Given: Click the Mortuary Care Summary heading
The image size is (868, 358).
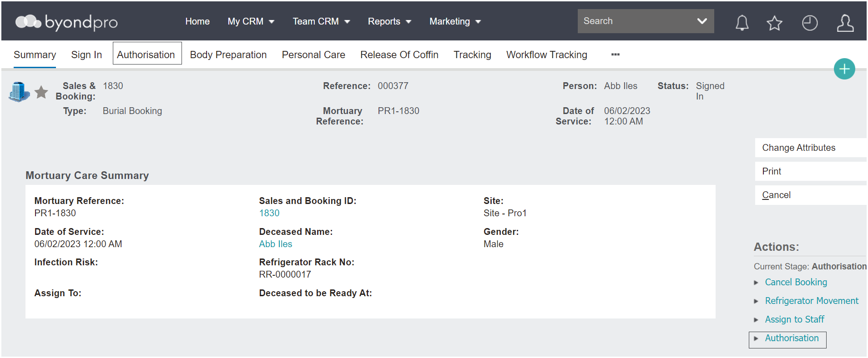Looking at the screenshot, I should 87,175.
